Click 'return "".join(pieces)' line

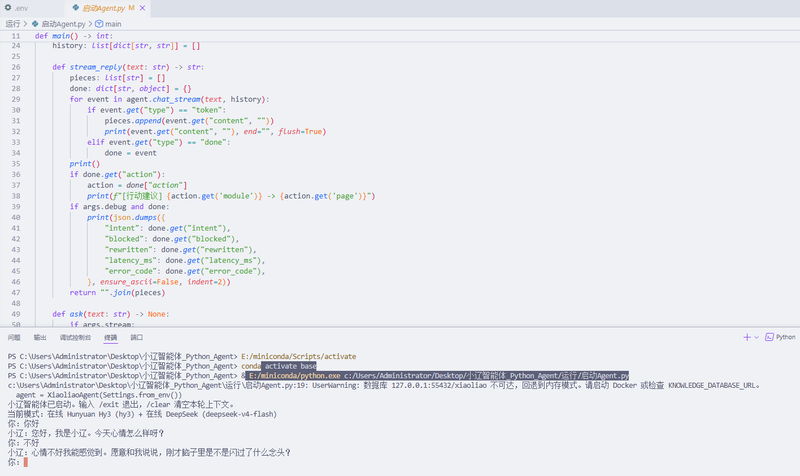tap(117, 292)
